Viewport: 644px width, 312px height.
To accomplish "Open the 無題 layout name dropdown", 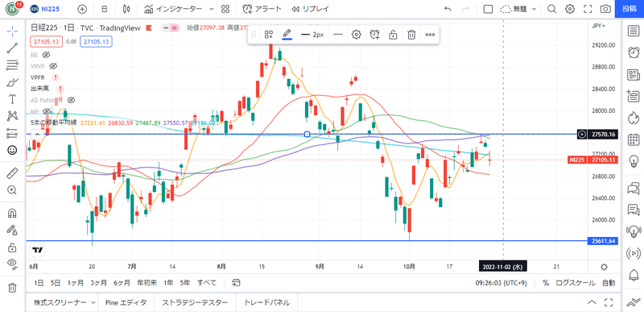I will [x=518, y=9].
